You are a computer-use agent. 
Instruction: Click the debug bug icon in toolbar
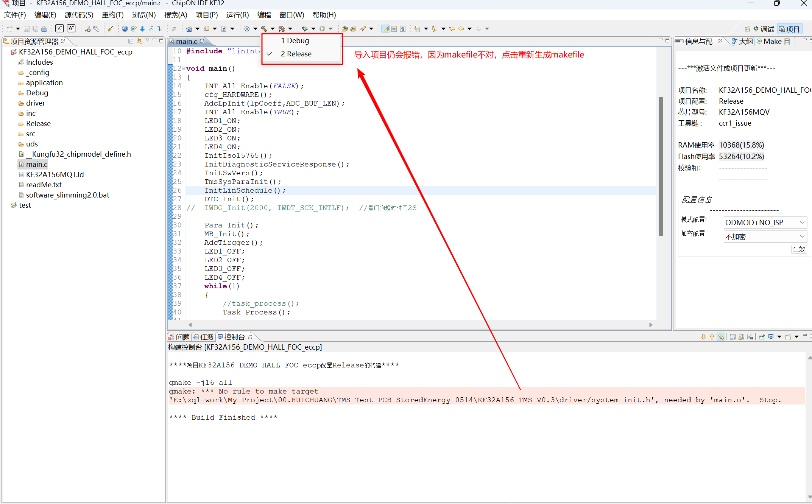pos(305,29)
